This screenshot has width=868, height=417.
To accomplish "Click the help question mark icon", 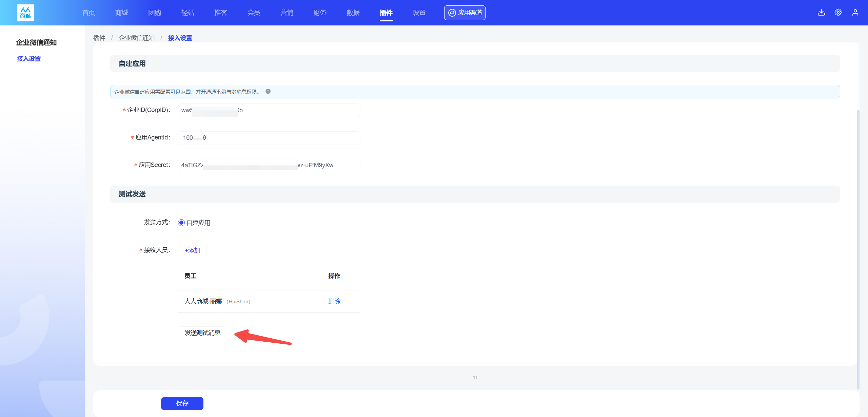I will [268, 91].
